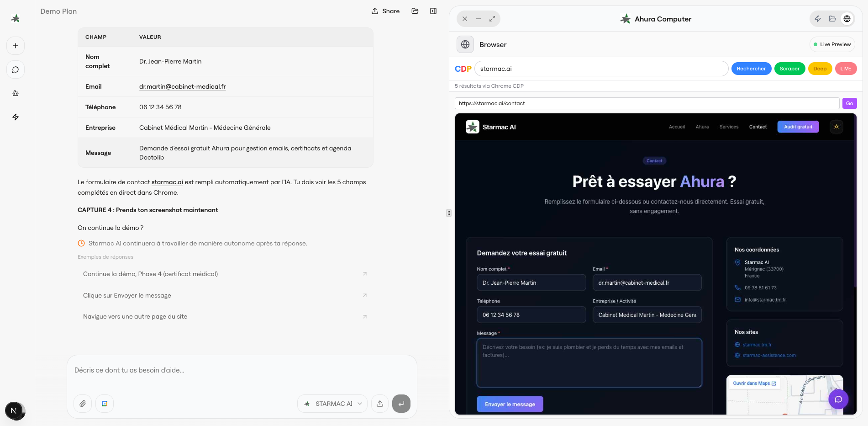This screenshot has width=868, height=426.
Task: Click the purple Go button
Action: (x=849, y=103)
